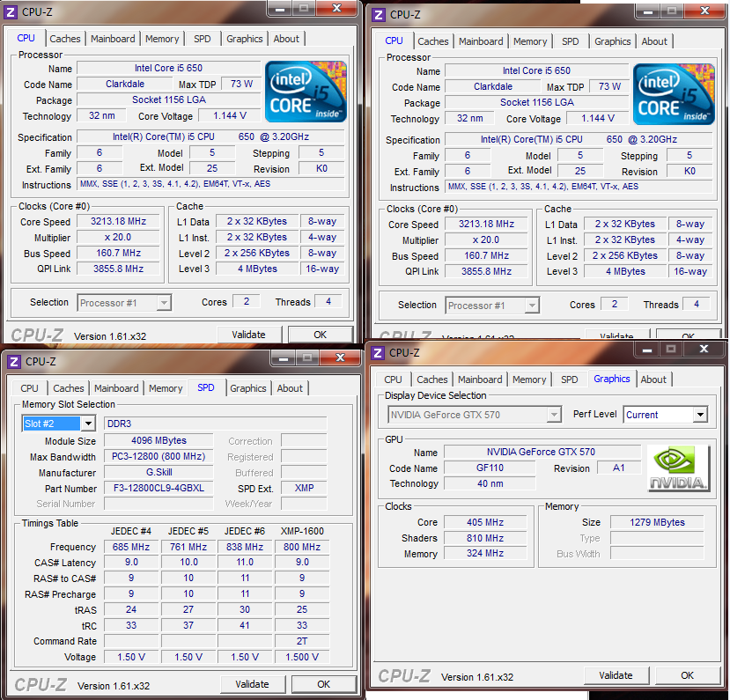This screenshot has height=700, width=730.
Task: Click the Max Bandwidth field PC3-12800 (800 MHz)
Action: (x=159, y=457)
